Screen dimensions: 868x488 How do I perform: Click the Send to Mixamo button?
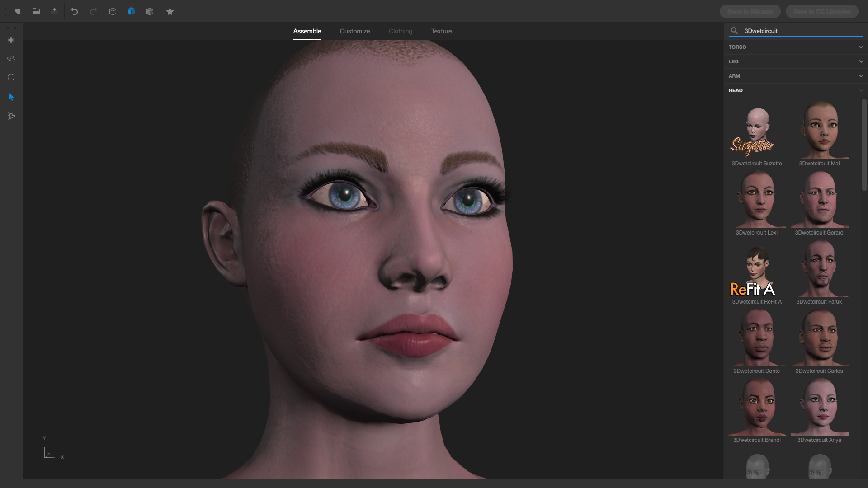pos(750,11)
